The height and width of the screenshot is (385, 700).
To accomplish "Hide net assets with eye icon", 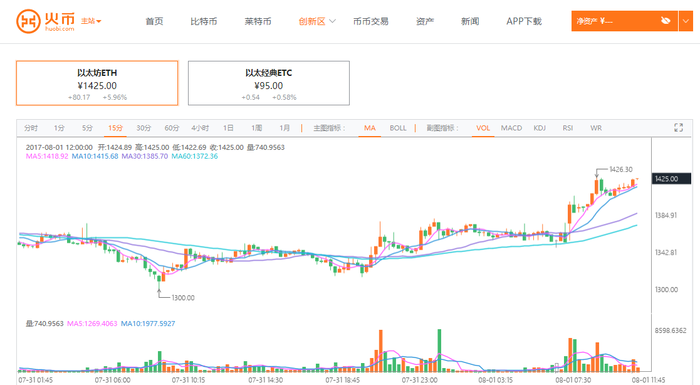I will tap(665, 21).
